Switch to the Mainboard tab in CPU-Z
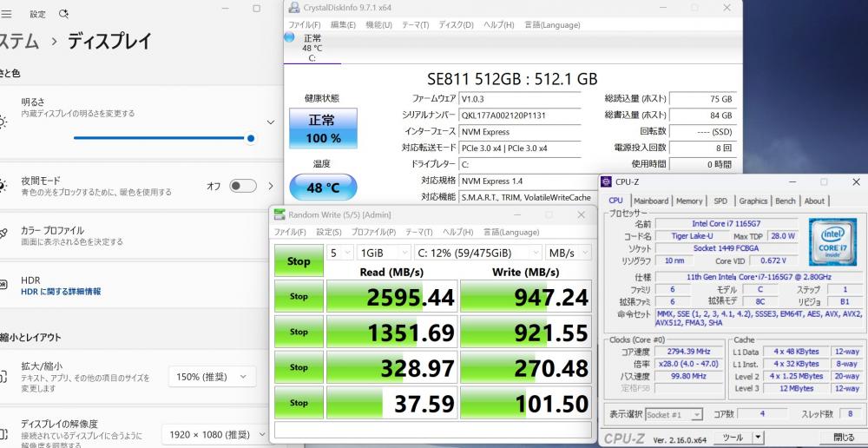Image resolution: width=868 pixels, height=448 pixels. coord(651,201)
